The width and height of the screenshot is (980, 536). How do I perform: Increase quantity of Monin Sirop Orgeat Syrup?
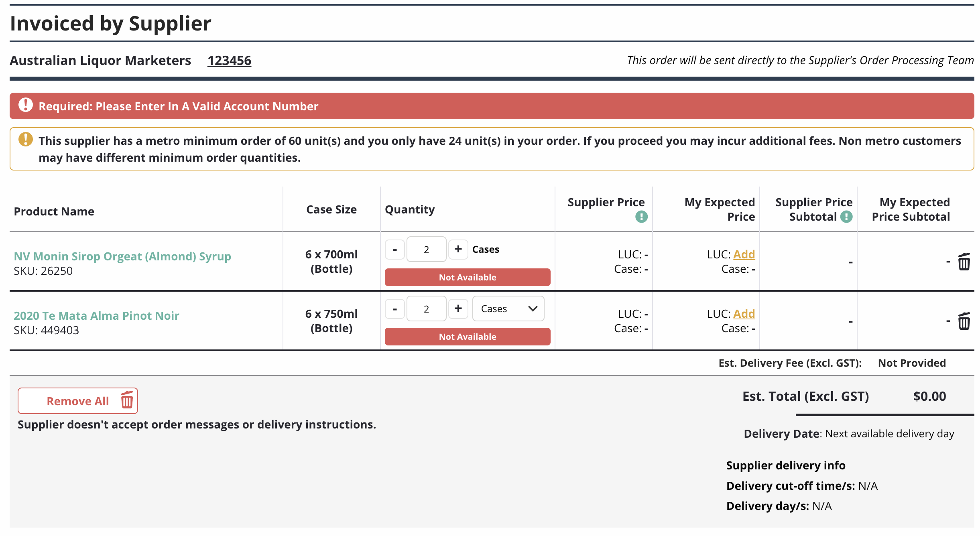click(x=458, y=249)
